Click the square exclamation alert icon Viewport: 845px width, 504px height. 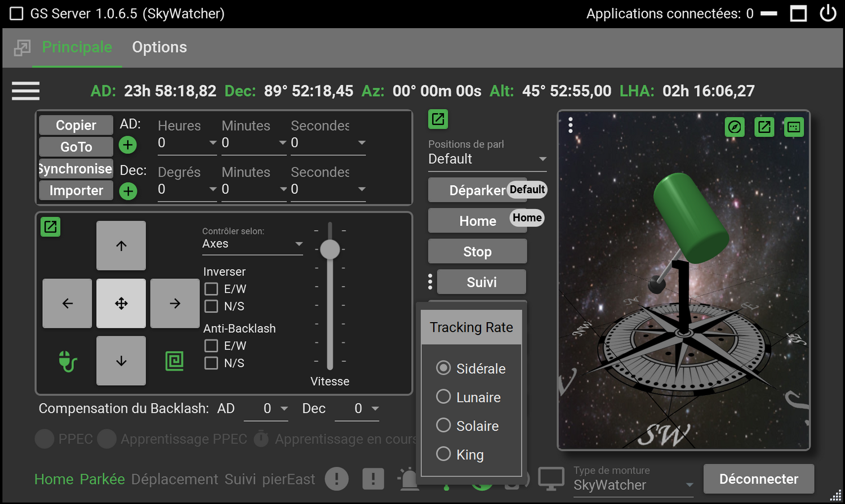click(x=373, y=479)
